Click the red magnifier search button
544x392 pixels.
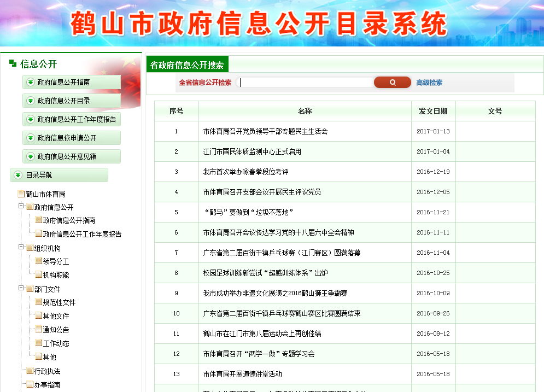tap(392, 83)
